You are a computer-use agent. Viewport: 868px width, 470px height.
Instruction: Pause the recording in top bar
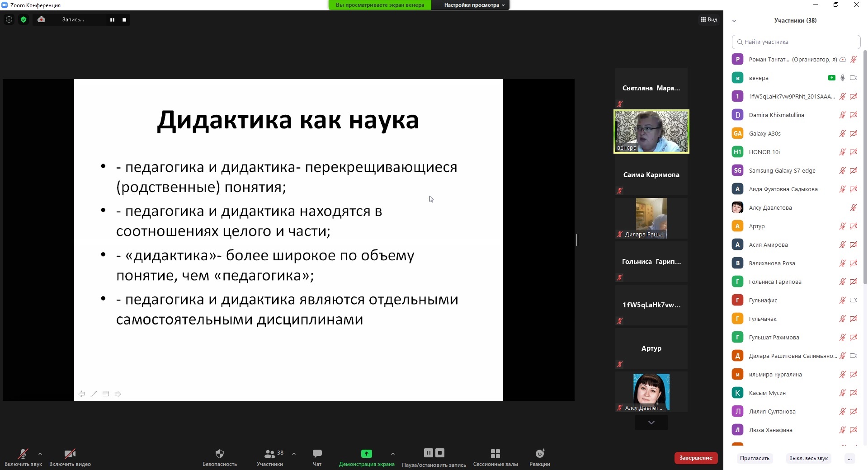point(112,19)
